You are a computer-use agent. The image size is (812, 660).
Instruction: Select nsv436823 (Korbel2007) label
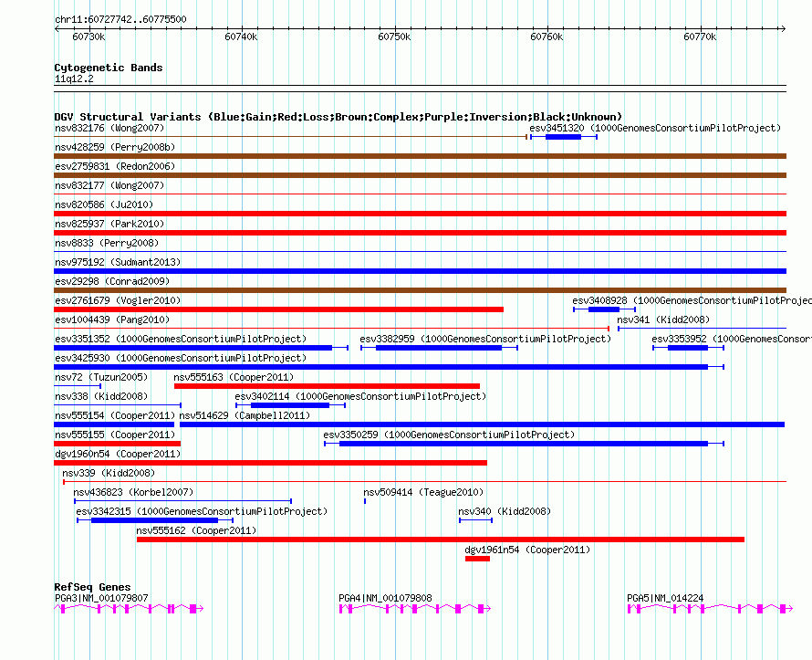click(x=133, y=492)
